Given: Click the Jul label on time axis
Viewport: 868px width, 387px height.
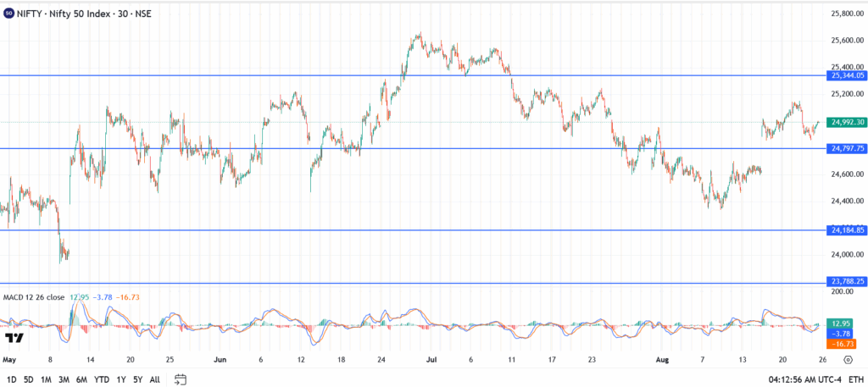Looking at the screenshot, I should pyautogui.click(x=431, y=360).
